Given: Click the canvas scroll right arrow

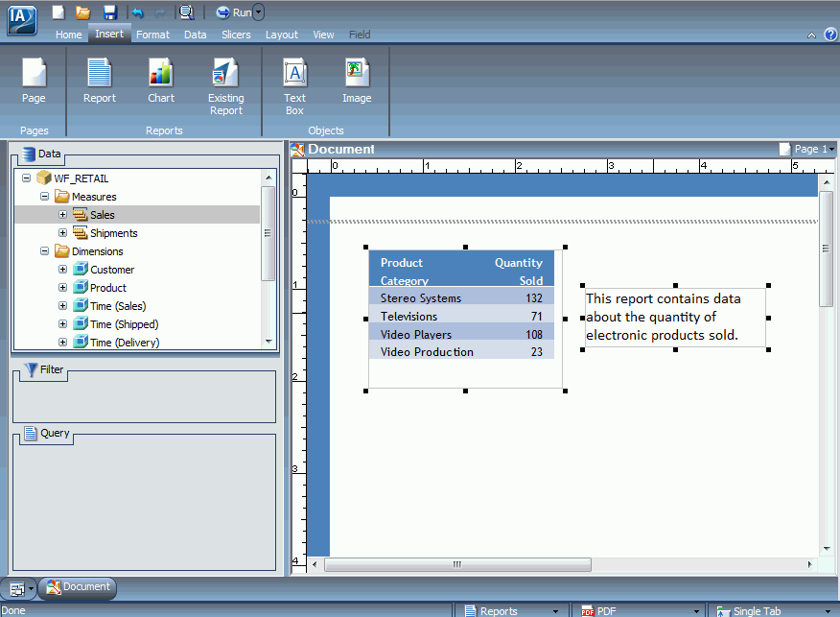Looking at the screenshot, I should pyautogui.click(x=809, y=564).
